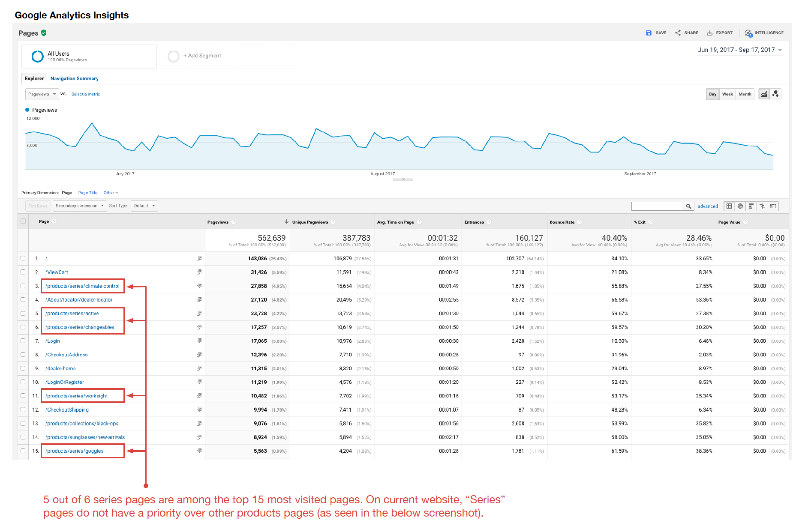
Task: Click help icon beside Page Value
Action: click(x=745, y=222)
